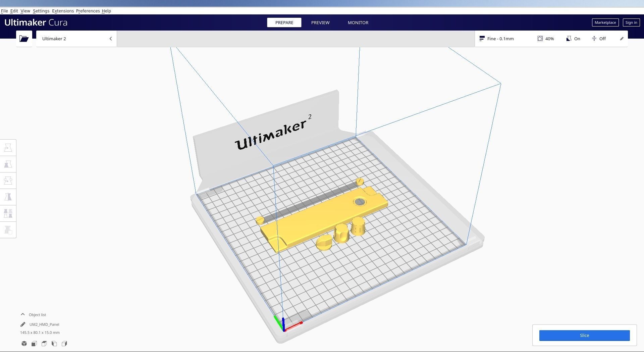
Task: Open Per Model Settings tool
Action: [x=8, y=213]
